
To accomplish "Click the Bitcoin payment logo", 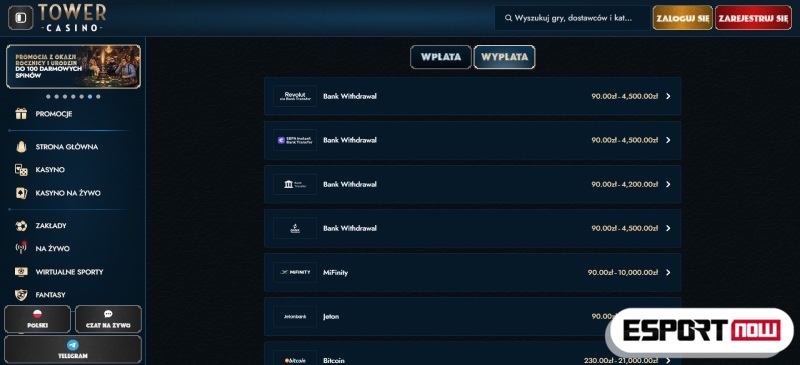I will (295, 360).
